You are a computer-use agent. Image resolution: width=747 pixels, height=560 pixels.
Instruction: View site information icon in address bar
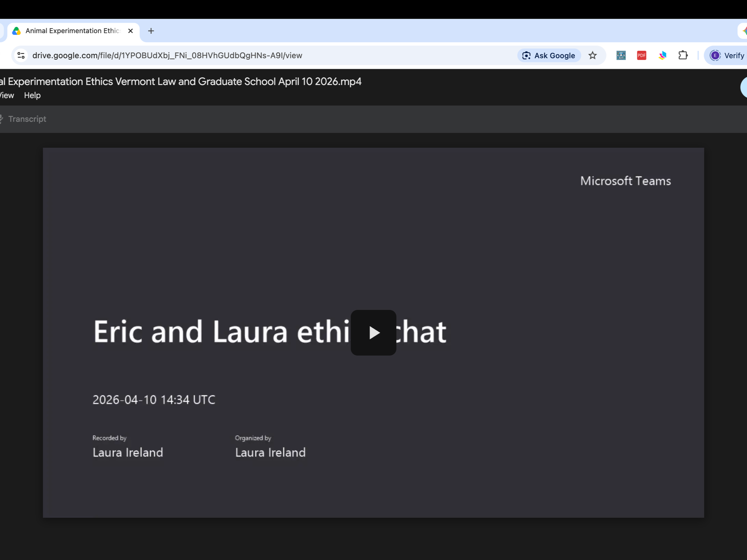pos(21,56)
